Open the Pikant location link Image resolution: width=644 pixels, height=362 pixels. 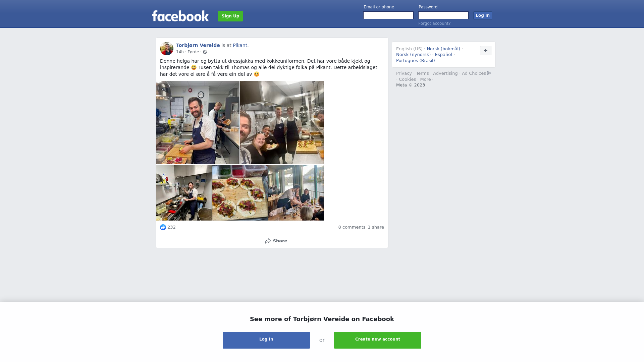(x=240, y=45)
